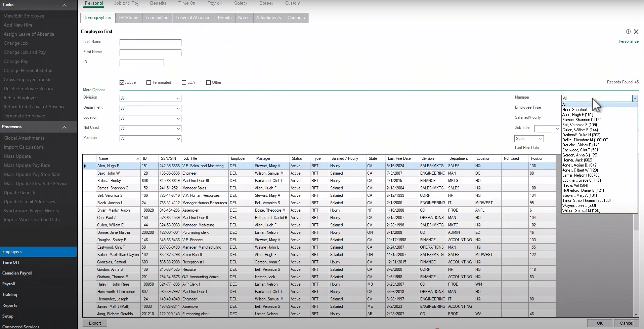
Task: Uncheck the Active status filter
Action: [x=122, y=82]
